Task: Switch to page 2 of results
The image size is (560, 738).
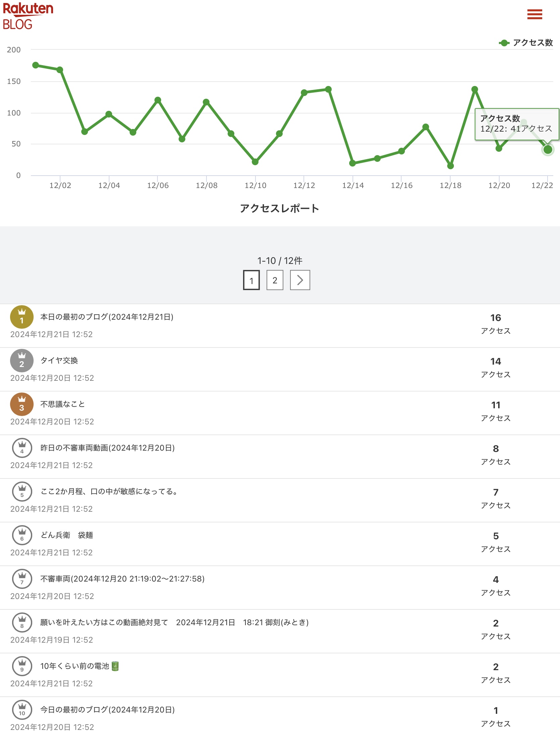Action: click(x=275, y=280)
